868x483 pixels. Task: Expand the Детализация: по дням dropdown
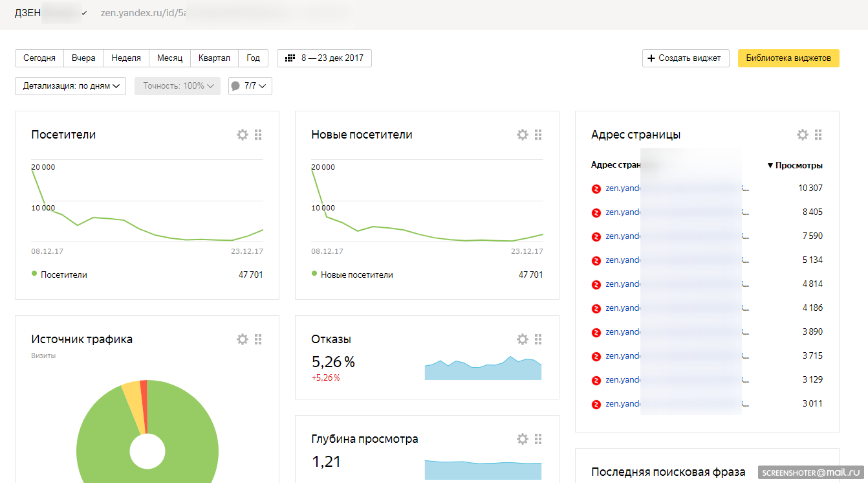pyautogui.click(x=71, y=86)
